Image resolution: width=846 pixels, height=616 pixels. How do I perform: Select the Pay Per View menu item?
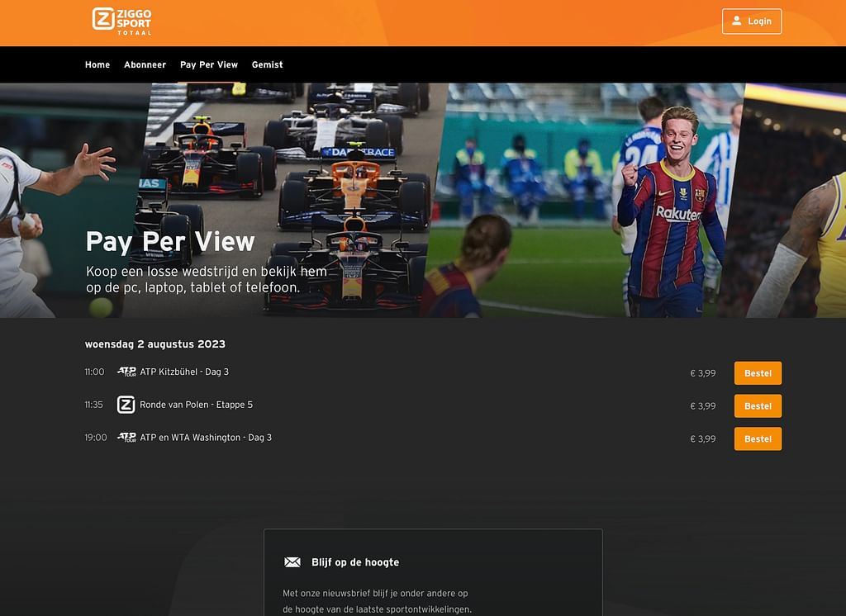coord(209,64)
